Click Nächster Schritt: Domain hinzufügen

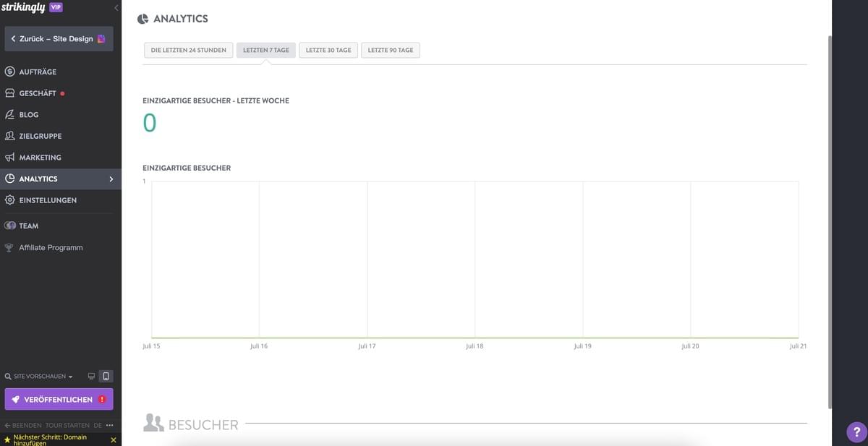[50, 439]
